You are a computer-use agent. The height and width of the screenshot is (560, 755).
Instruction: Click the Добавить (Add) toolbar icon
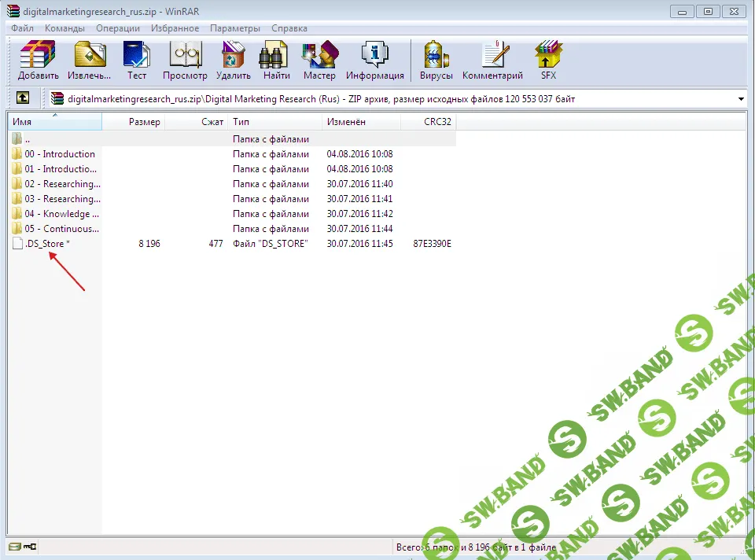click(39, 61)
